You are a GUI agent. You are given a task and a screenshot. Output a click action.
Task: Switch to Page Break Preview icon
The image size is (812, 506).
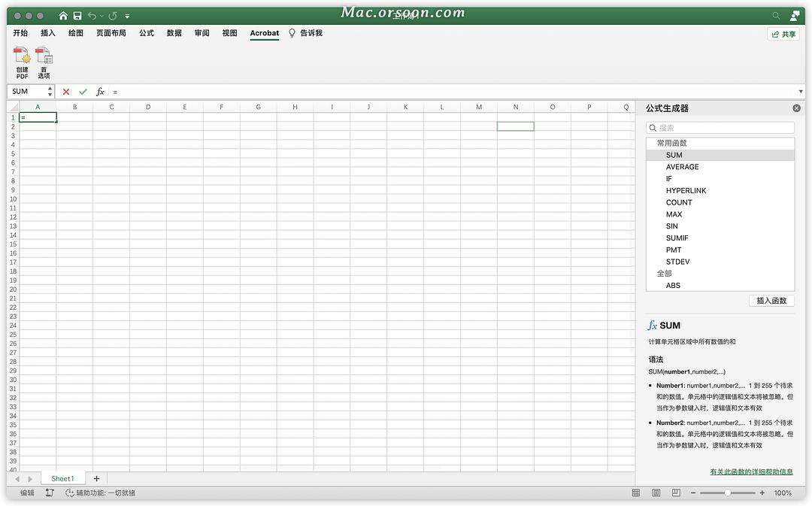click(677, 493)
